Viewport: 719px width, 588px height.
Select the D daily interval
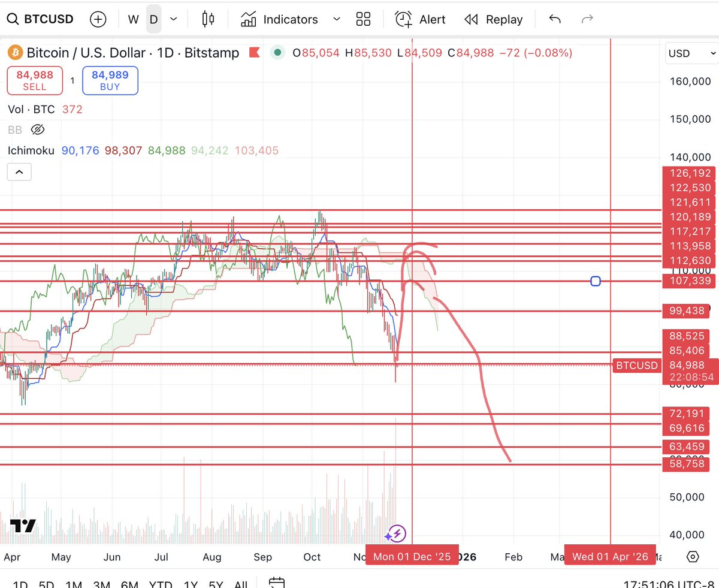(x=154, y=19)
